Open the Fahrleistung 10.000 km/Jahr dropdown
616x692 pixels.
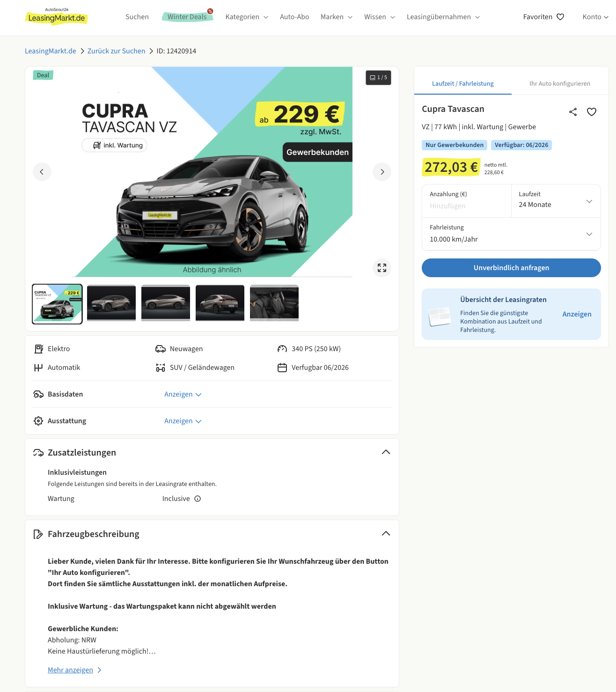[x=511, y=234]
